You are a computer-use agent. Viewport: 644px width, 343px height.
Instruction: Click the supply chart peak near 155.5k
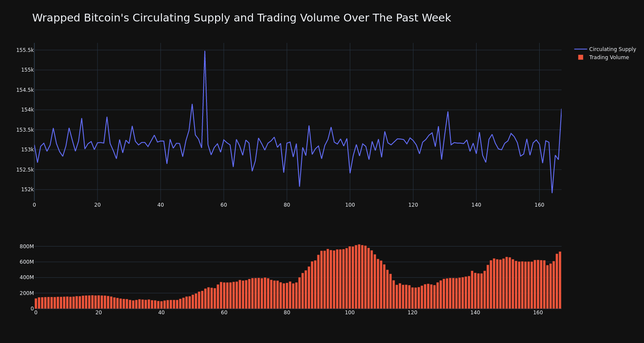click(205, 51)
